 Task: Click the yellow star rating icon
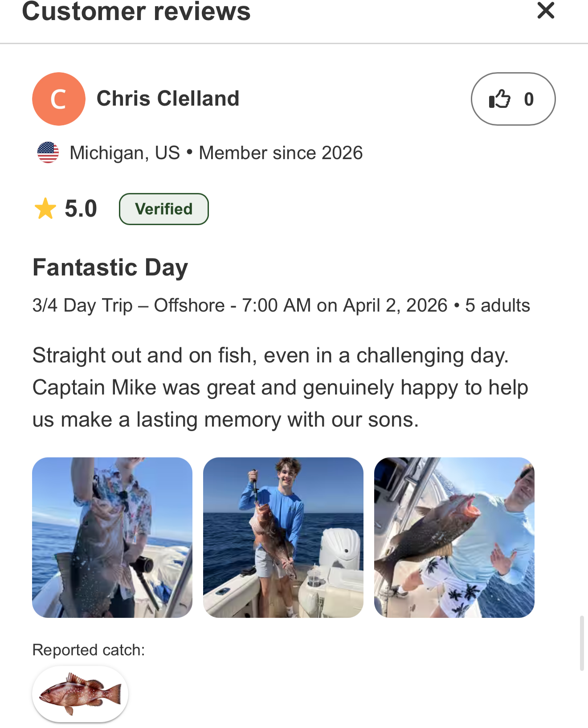click(x=45, y=209)
